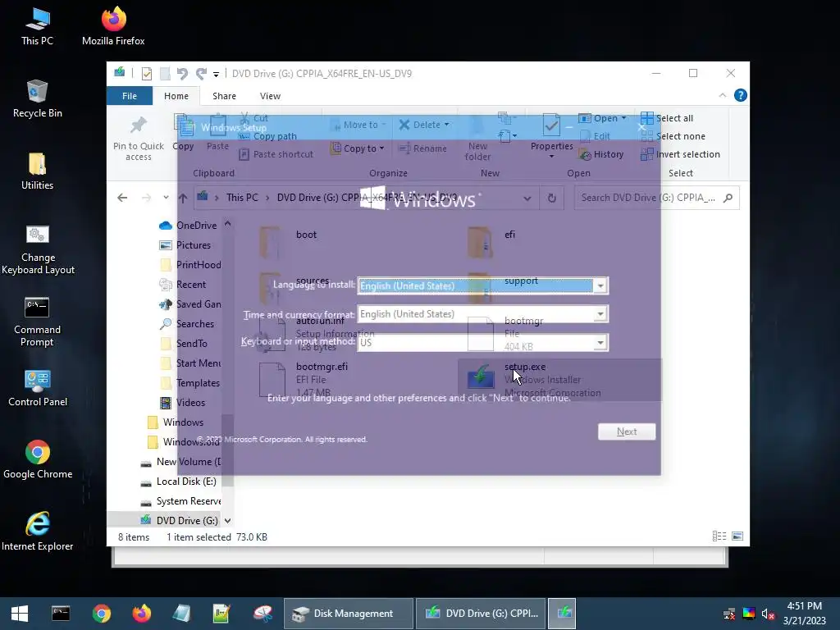Open Command Prompt desktop shortcut
Screen dimensions: 840x630
click(37, 322)
